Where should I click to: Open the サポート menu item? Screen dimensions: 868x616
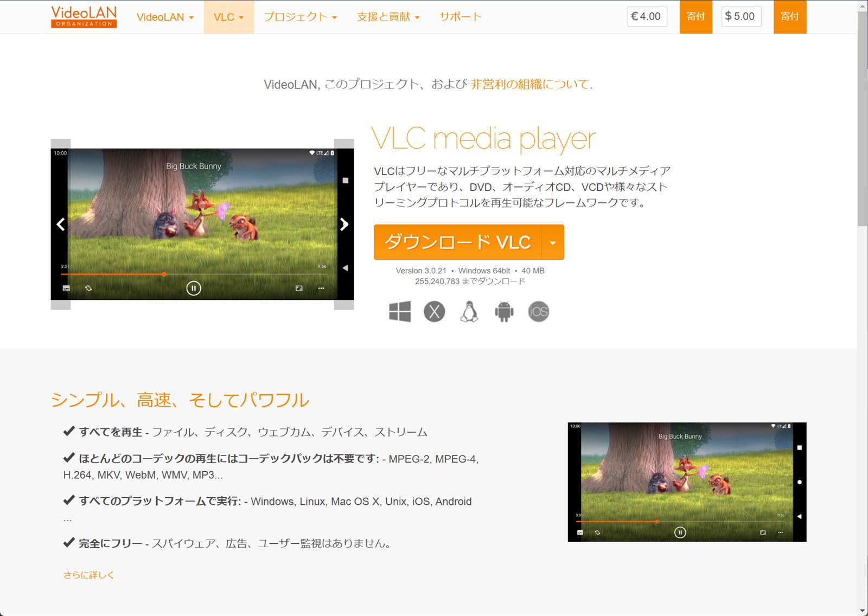coord(461,17)
